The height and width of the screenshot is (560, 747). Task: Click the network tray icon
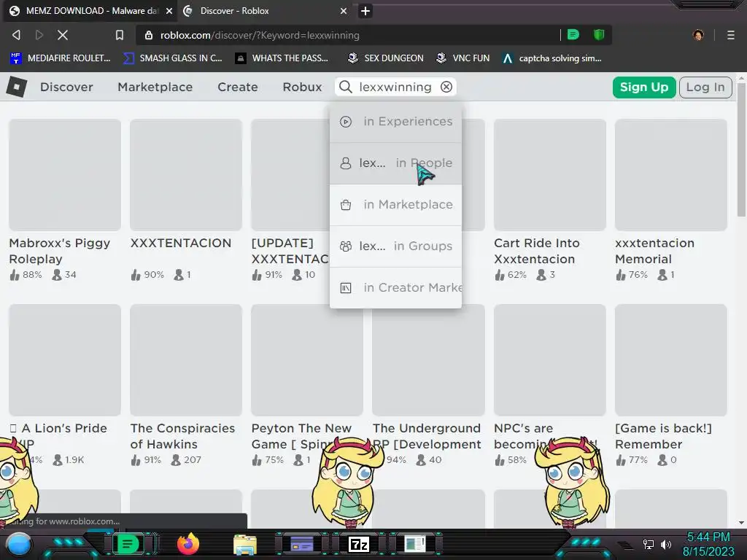(649, 544)
